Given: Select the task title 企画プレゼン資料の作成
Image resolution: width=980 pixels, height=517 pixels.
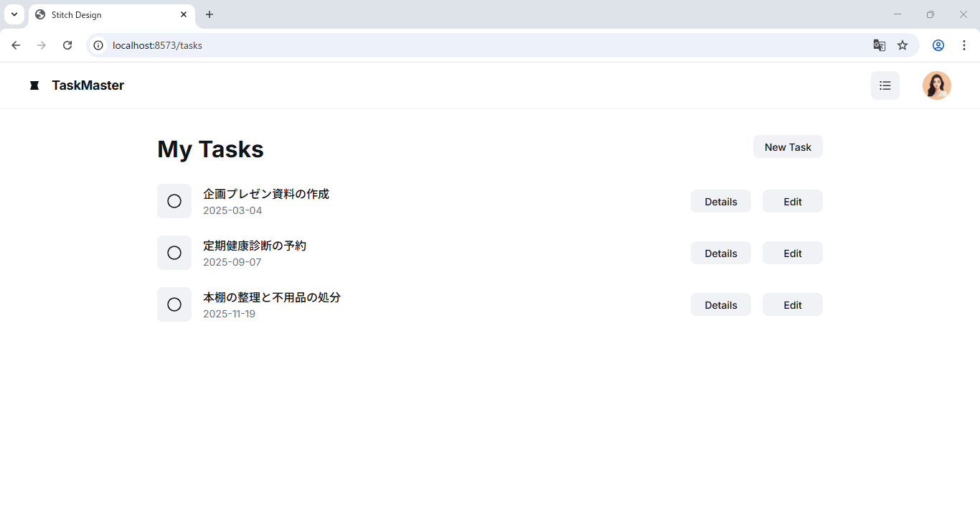Looking at the screenshot, I should [266, 194].
